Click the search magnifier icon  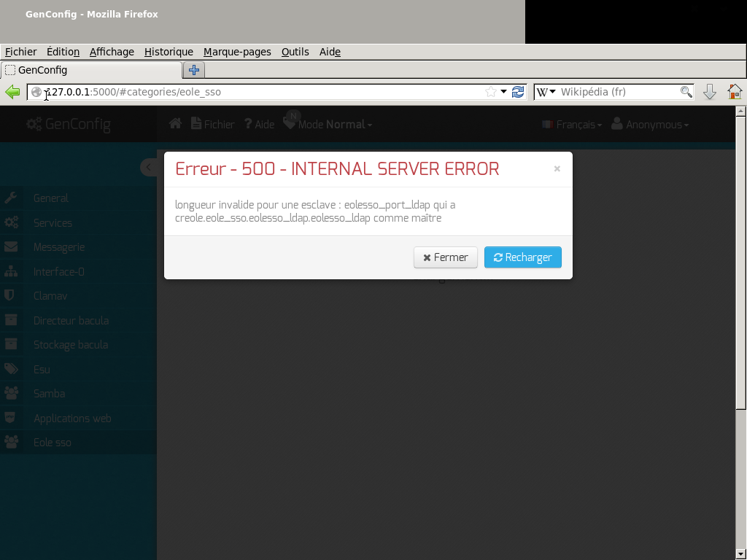coord(686,92)
